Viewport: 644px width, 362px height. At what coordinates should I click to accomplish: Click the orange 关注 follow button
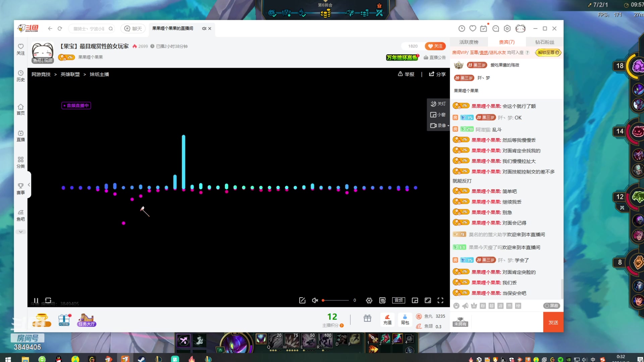(x=435, y=46)
